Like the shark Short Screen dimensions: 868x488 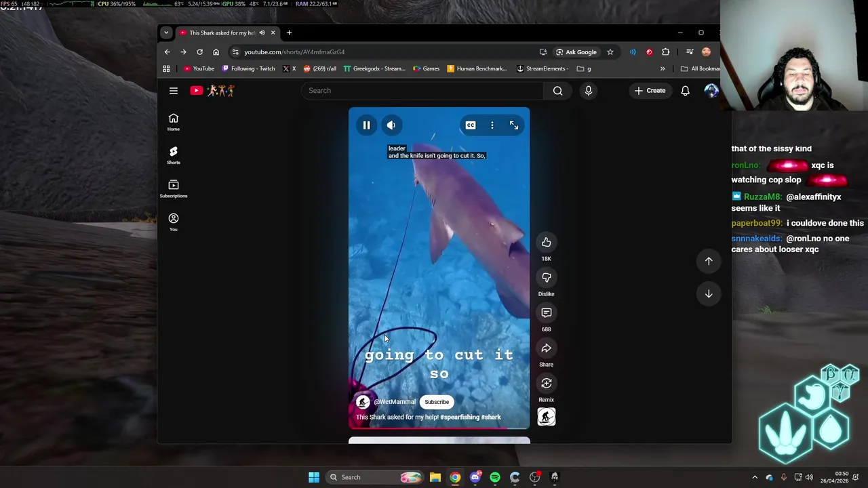click(546, 243)
